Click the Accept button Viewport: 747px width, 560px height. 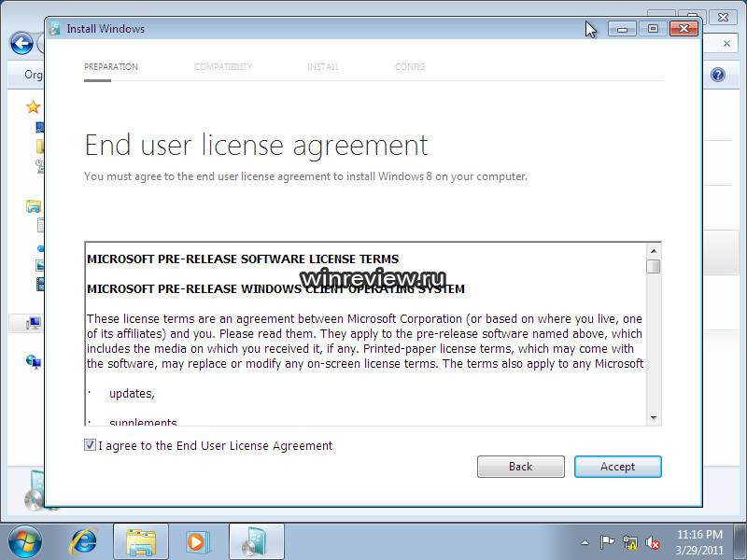(x=617, y=467)
